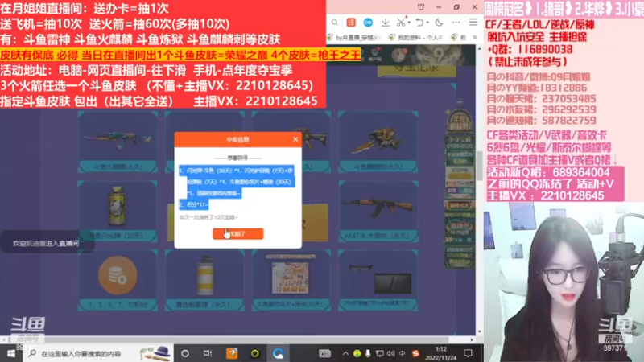Screen dimensions: 644x362
Task: Open the browser hamburger menu
Action: point(473,23)
